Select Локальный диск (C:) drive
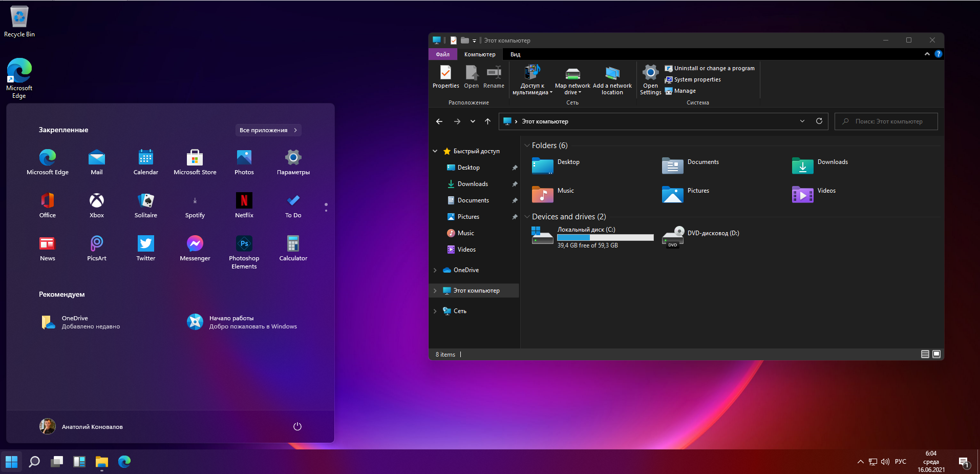The image size is (980, 474). (x=593, y=237)
